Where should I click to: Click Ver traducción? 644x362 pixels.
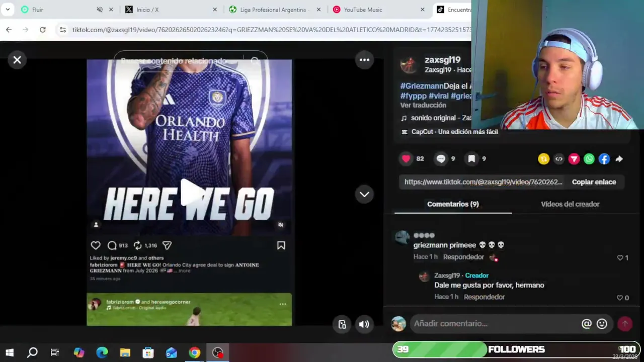(x=423, y=105)
